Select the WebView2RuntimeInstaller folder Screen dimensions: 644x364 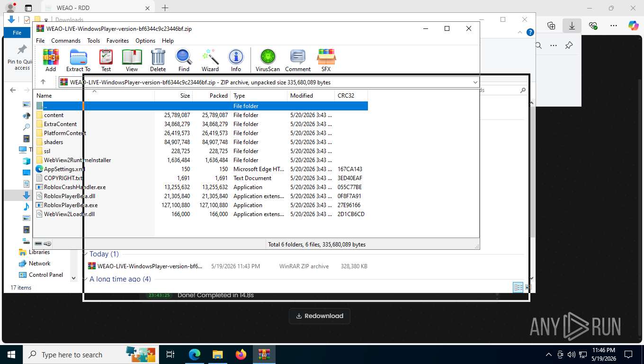coord(201,160)
